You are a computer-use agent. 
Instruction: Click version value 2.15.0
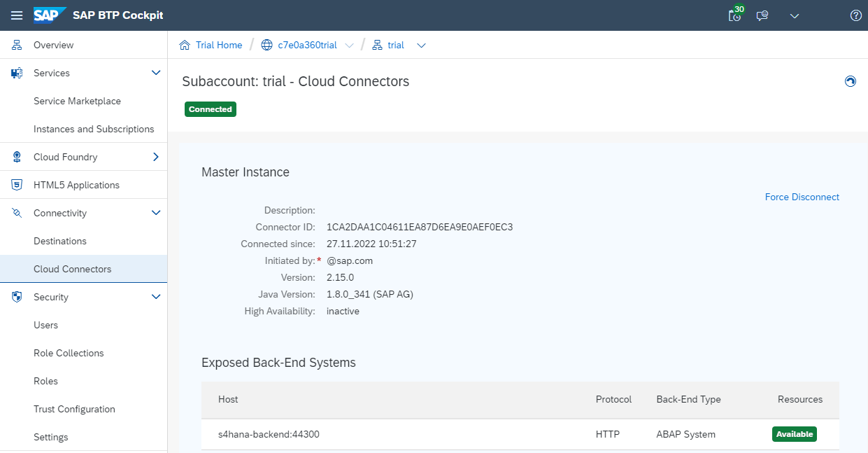[x=340, y=277]
